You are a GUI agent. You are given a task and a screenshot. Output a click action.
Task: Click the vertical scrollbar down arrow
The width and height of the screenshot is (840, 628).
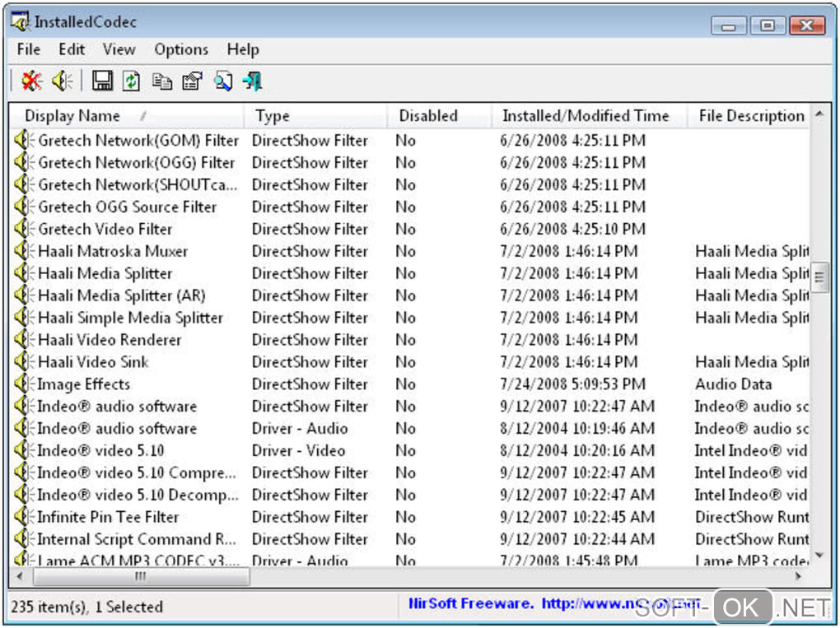[819, 556]
